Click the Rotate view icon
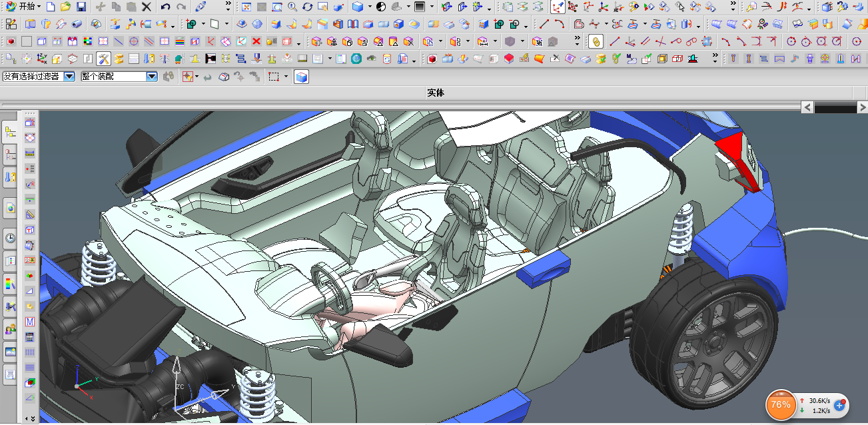 click(307, 7)
